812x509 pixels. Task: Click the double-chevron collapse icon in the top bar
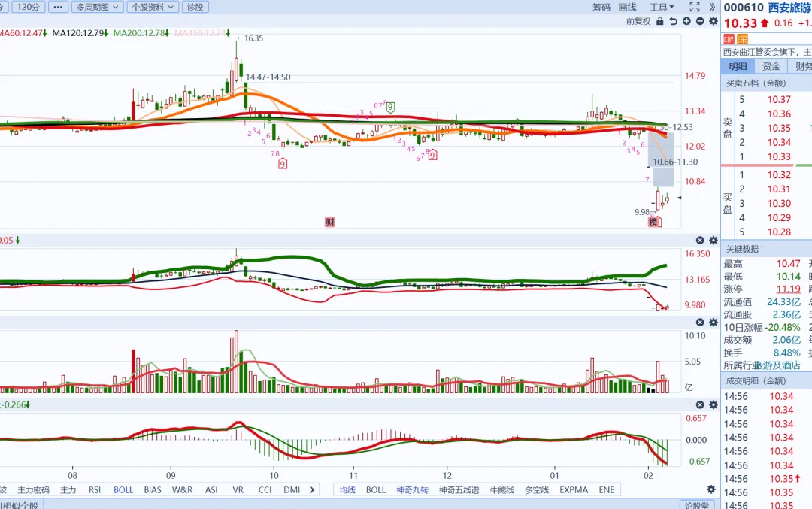[713, 7]
